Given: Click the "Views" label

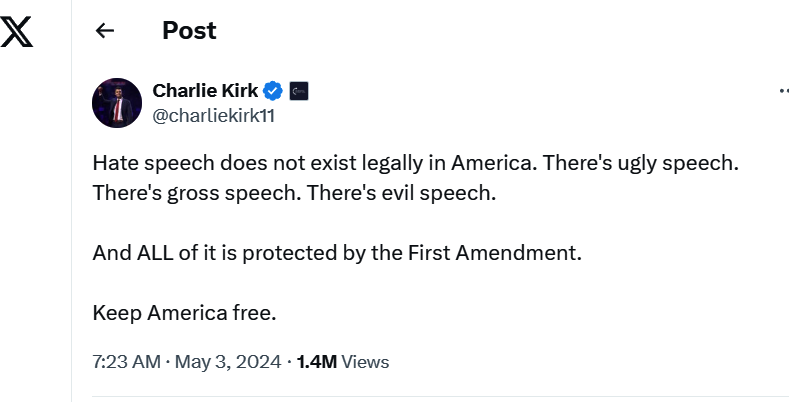Looking at the screenshot, I should pyautogui.click(x=365, y=361).
